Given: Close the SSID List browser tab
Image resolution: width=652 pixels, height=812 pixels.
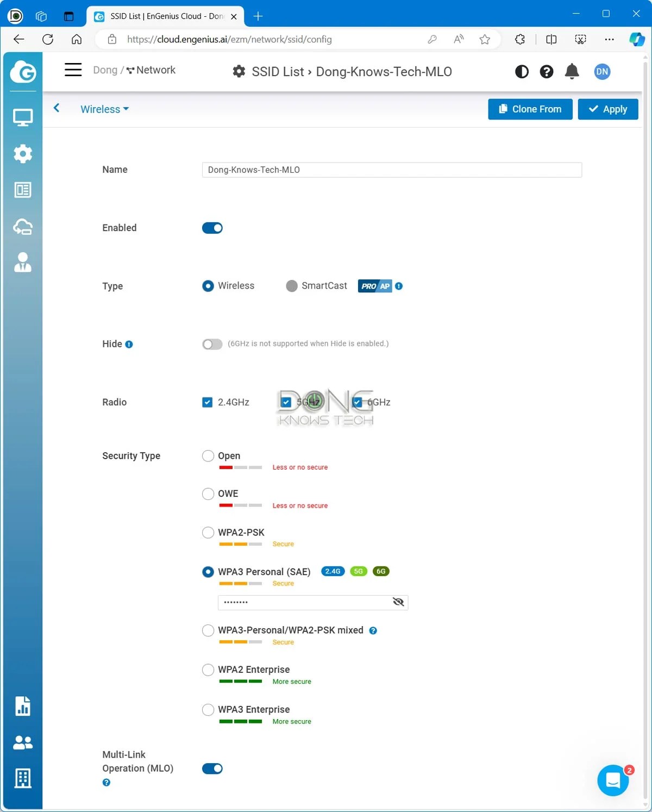Looking at the screenshot, I should 234,16.
